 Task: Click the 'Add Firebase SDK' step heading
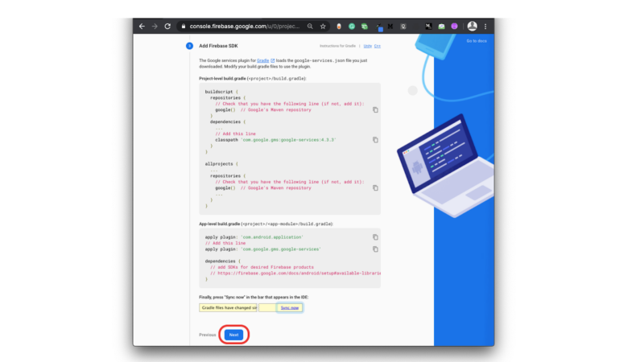point(218,46)
